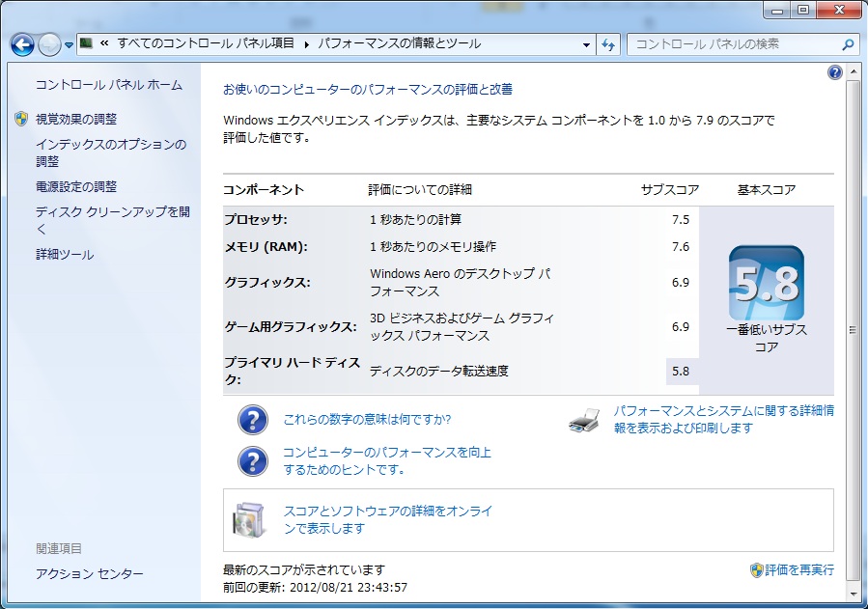Click the 1 秒あたりのメモリ操作 description
The image size is (868, 609).
coord(433,247)
